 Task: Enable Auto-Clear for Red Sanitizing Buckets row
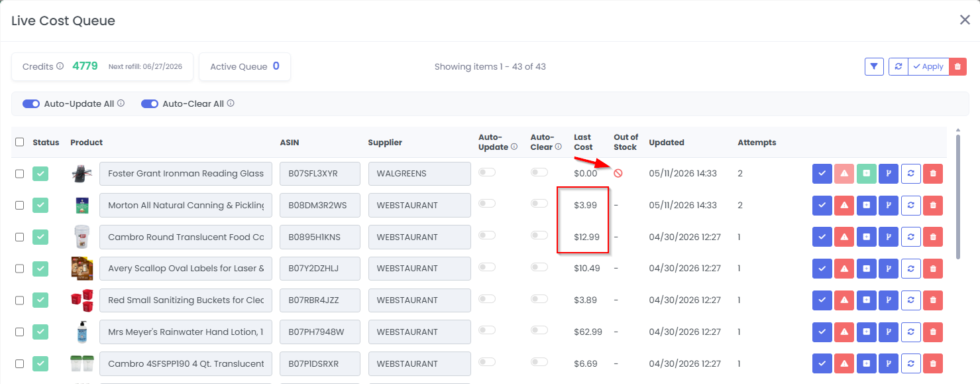click(539, 299)
